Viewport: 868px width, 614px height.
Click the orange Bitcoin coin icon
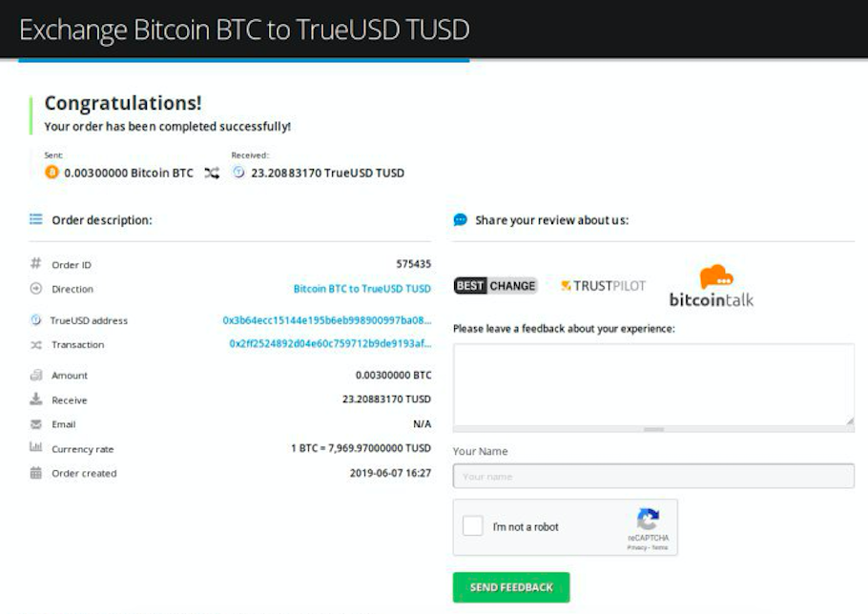pos(52,173)
